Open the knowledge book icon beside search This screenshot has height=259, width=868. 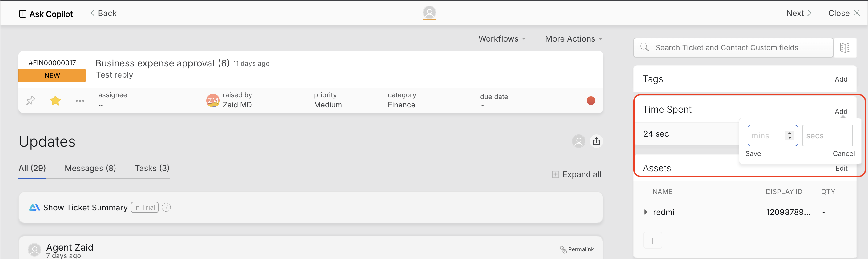(845, 47)
